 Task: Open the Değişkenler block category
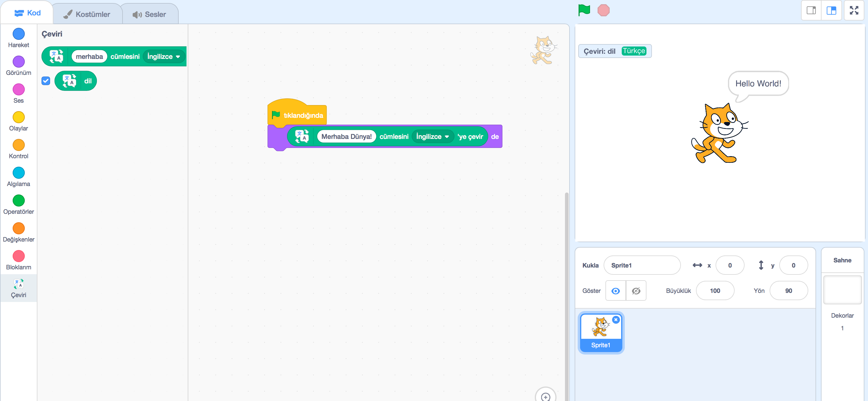point(18,233)
